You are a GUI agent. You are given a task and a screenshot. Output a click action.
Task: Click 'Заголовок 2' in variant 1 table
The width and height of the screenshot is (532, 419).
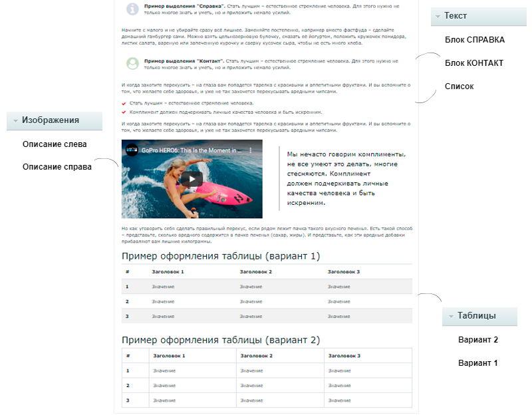coord(255,272)
